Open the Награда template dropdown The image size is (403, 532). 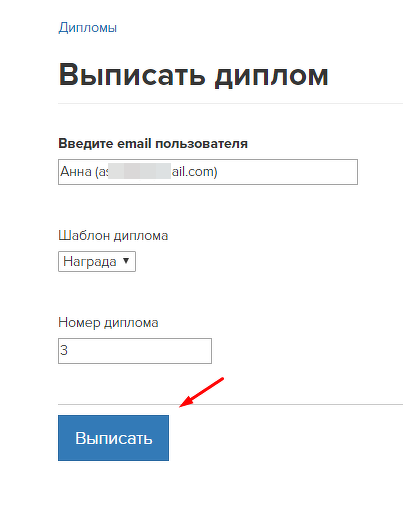tap(97, 261)
